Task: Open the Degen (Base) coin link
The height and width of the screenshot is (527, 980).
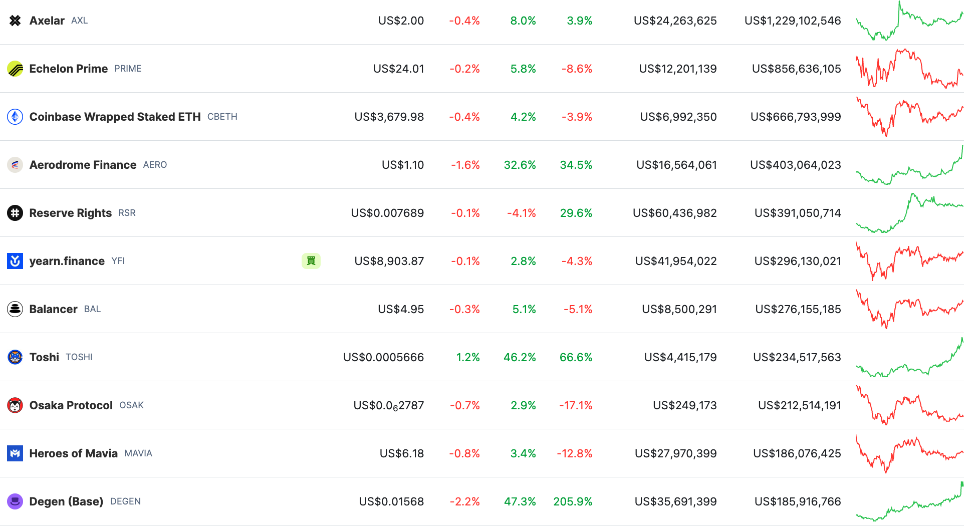Action: tap(66, 501)
